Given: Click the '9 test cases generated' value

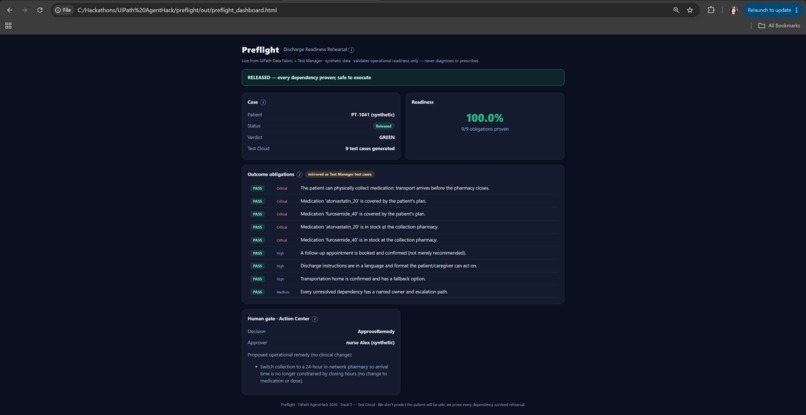Looking at the screenshot, I should [370, 149].
